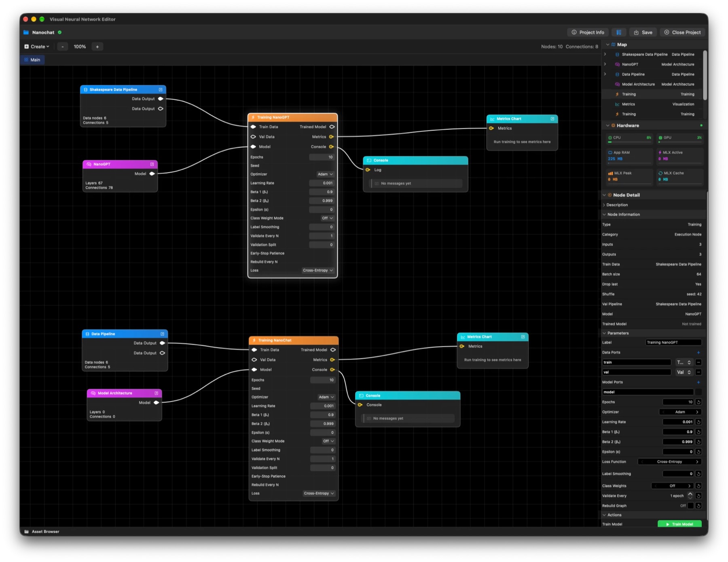Screen dimensions: 728x562
Task: Open Loss dropdown in Training NanoChat node
Action: (319, 494)
